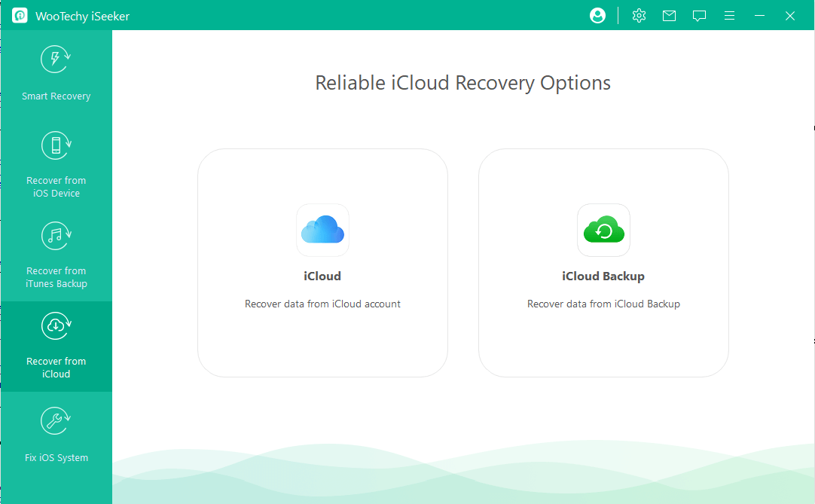Minimize the iSeeker window
815x504 pixels.
click(759, 16)
